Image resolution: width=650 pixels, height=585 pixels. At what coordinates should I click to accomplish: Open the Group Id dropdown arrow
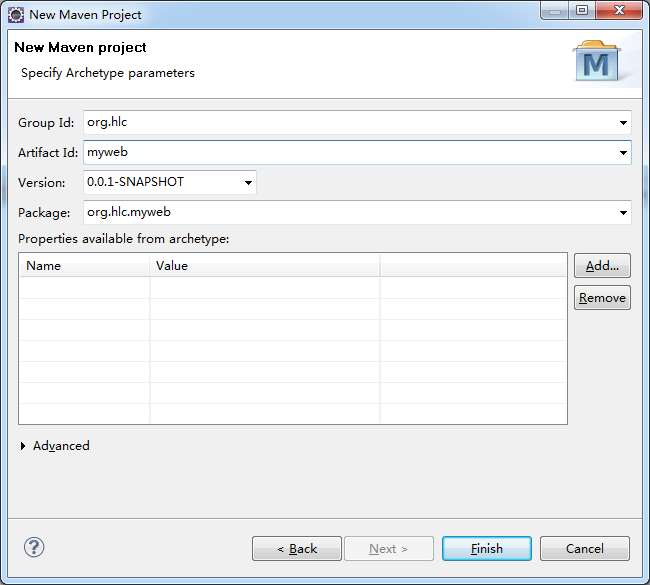click(623, 123)
